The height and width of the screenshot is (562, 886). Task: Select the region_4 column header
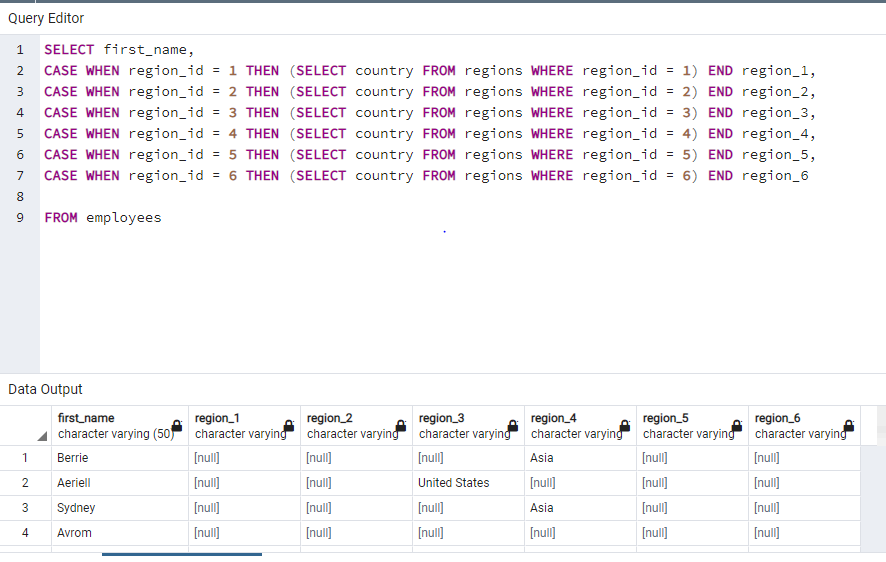(x=580, y=425)
